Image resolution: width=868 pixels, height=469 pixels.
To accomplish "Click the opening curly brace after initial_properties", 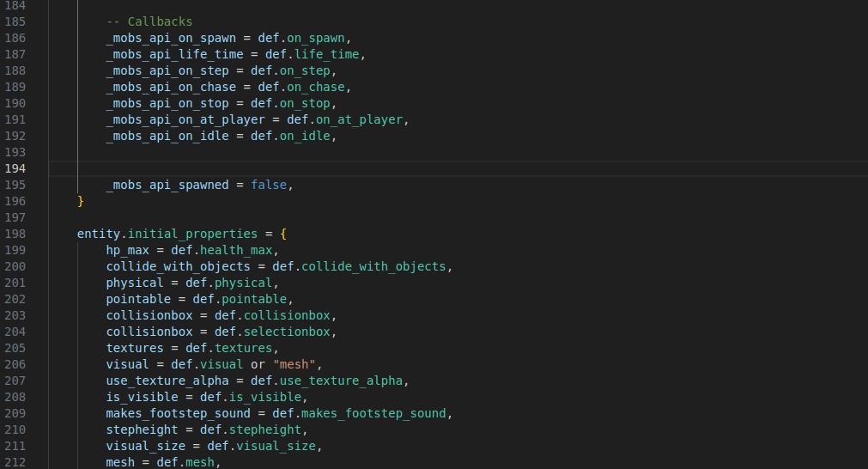I will coord(283,234).
